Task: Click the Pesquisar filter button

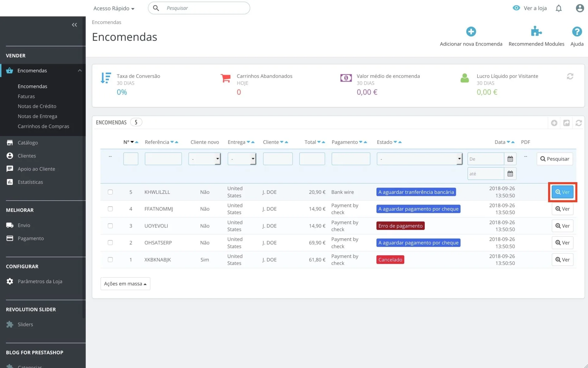Action: pos(555,159)
